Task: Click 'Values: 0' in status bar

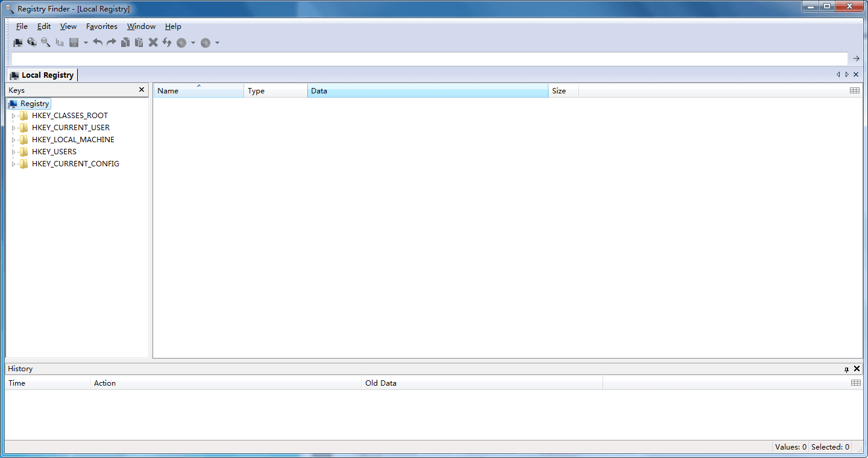Action: pos(790,447)
